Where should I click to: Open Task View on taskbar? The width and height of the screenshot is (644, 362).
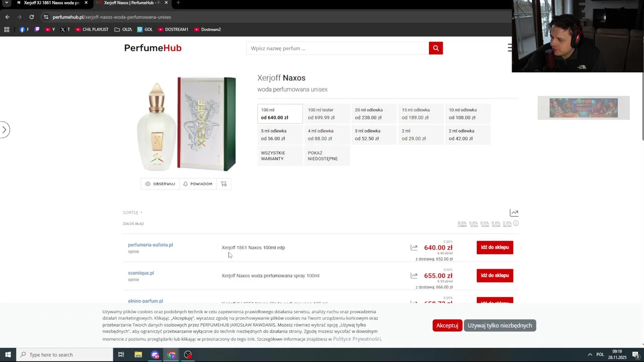point(121,354)
